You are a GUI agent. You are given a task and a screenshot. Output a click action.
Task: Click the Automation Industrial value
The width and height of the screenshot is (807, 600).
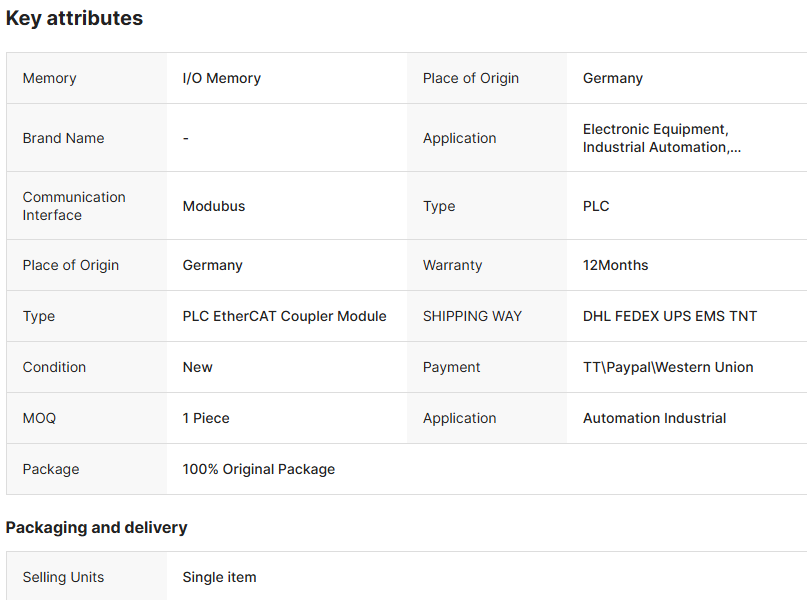pos(654,418)
